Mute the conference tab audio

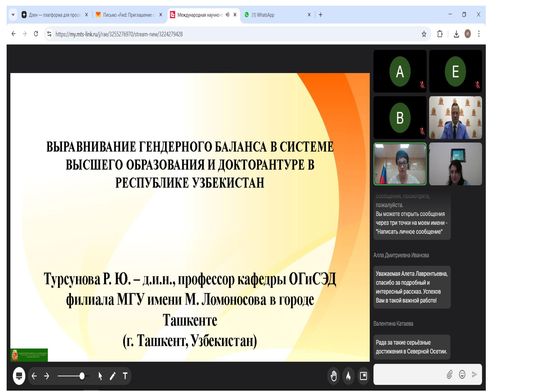pyautogui.click(x=227, y=15)
